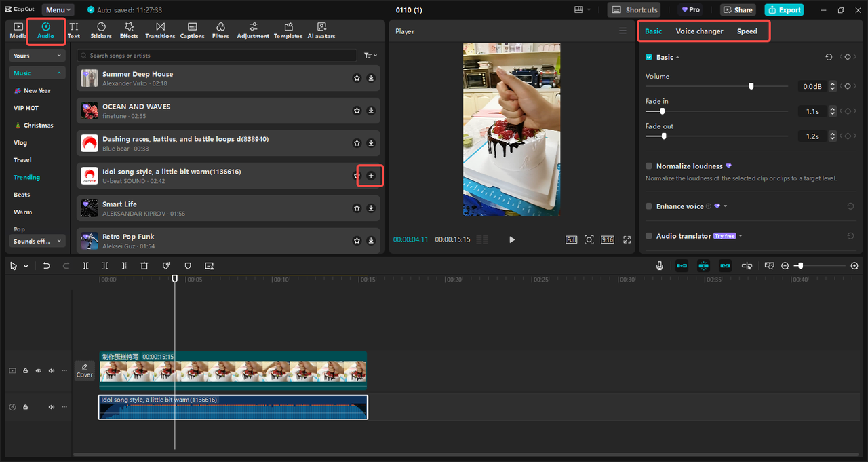Open the Adjustment panel
This screenshot has height=462, width=868.
pyautogui.click(x=253, y=30)
